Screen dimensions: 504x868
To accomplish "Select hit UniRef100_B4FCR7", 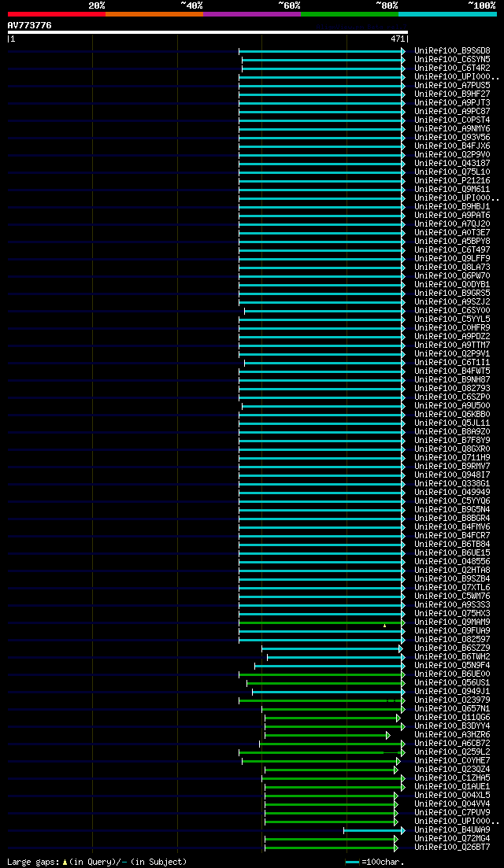I will [452, 535].
